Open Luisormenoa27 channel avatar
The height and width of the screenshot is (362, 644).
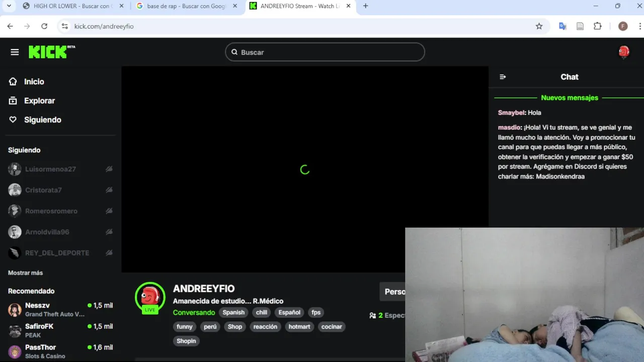coord(15,169)
